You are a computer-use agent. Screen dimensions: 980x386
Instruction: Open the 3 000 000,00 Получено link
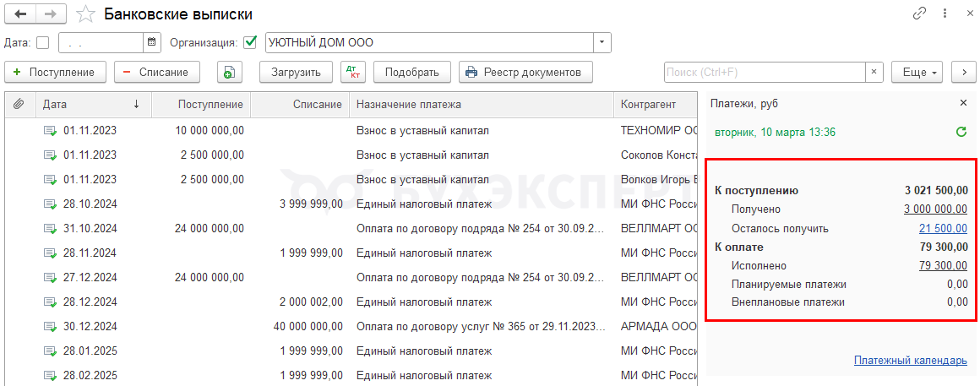935,209
